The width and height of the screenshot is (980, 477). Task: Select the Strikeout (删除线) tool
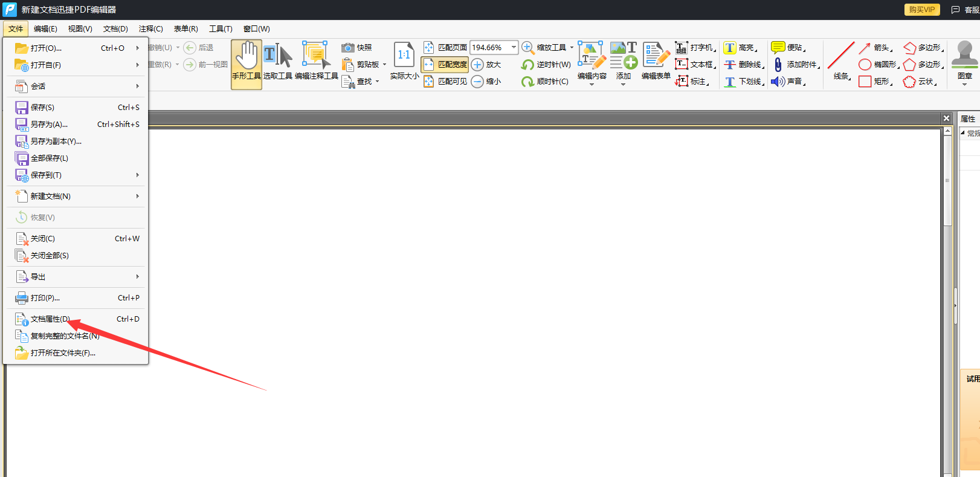coord(744,65)
